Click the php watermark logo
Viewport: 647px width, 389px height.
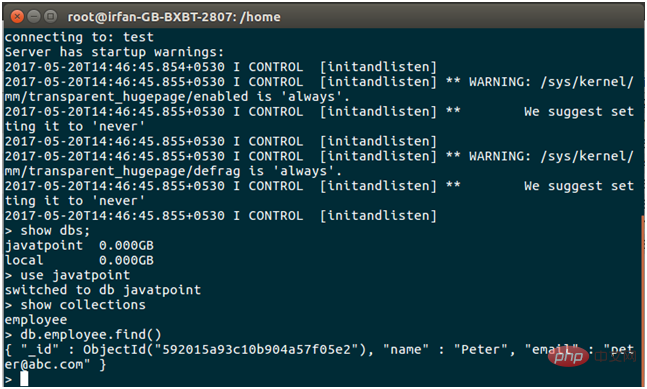[569, 357]
